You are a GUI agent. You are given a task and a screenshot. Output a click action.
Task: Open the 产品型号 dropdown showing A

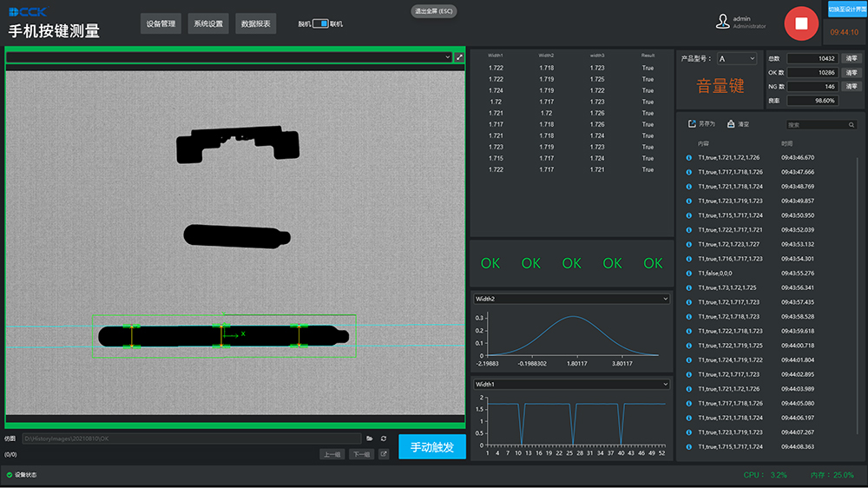(736, 58)
